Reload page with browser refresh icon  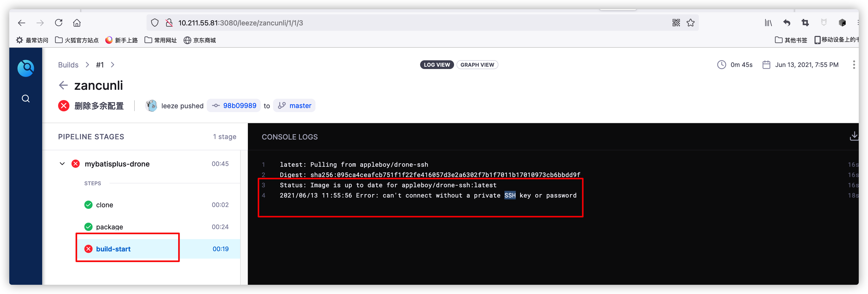point(59,23)
